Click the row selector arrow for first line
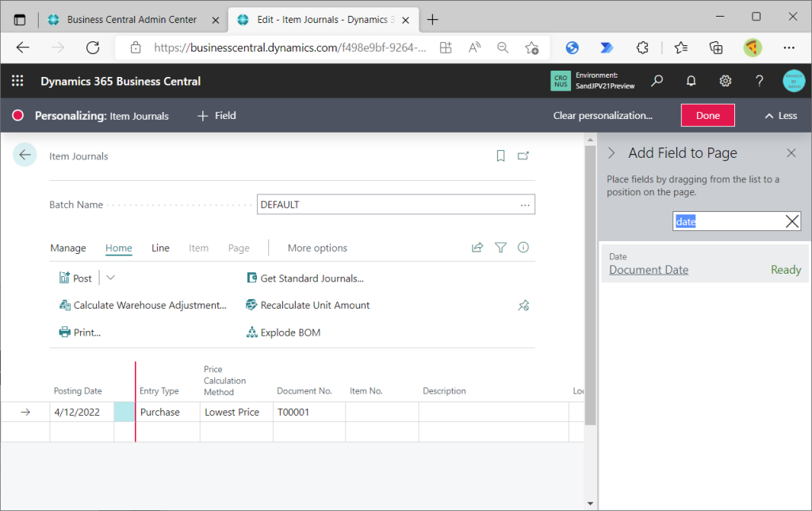Screen dimensions: 812x511 pos(25,412)
